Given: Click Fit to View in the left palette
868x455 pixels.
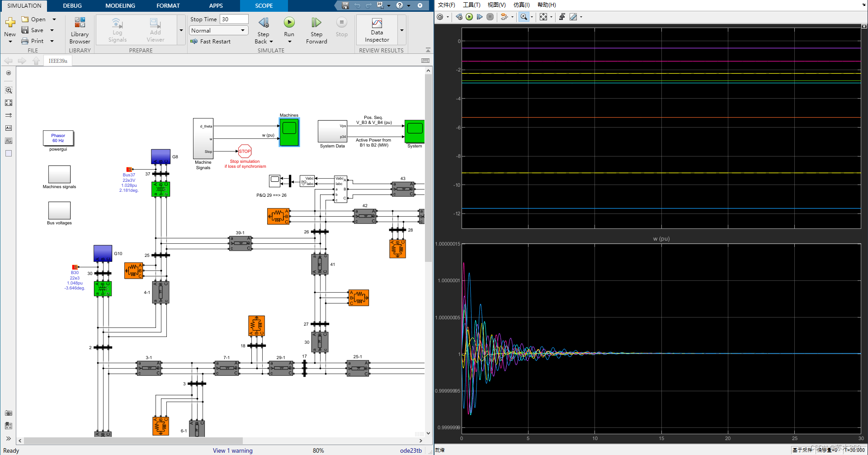Looking at the screenshot, I should (x=9, y=103).
